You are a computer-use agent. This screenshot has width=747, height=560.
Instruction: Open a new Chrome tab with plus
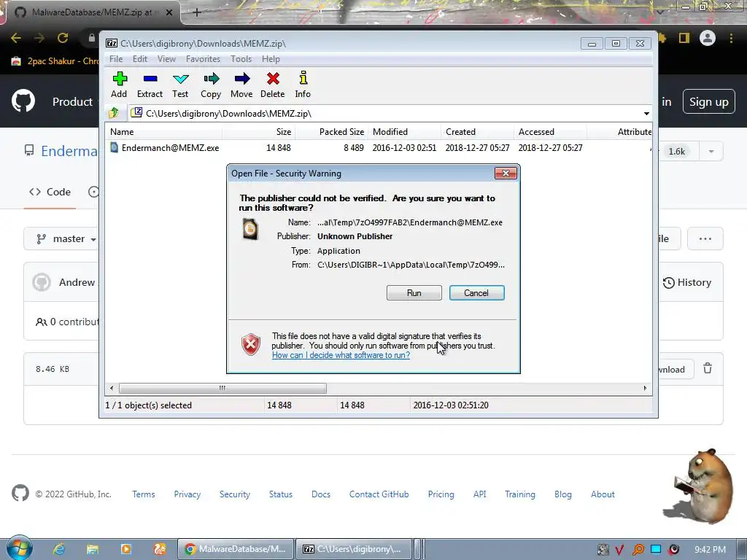[x=197, y=12]
